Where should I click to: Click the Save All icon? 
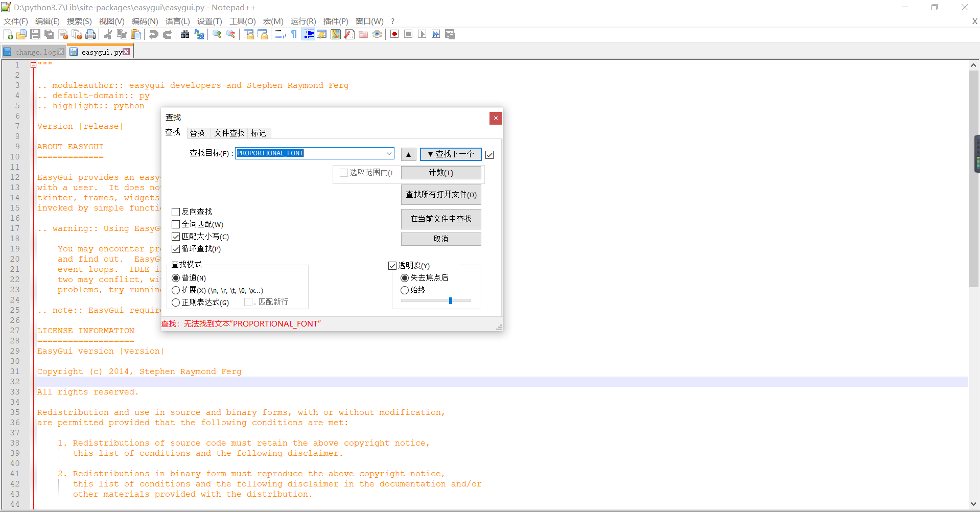coord(49,34)
